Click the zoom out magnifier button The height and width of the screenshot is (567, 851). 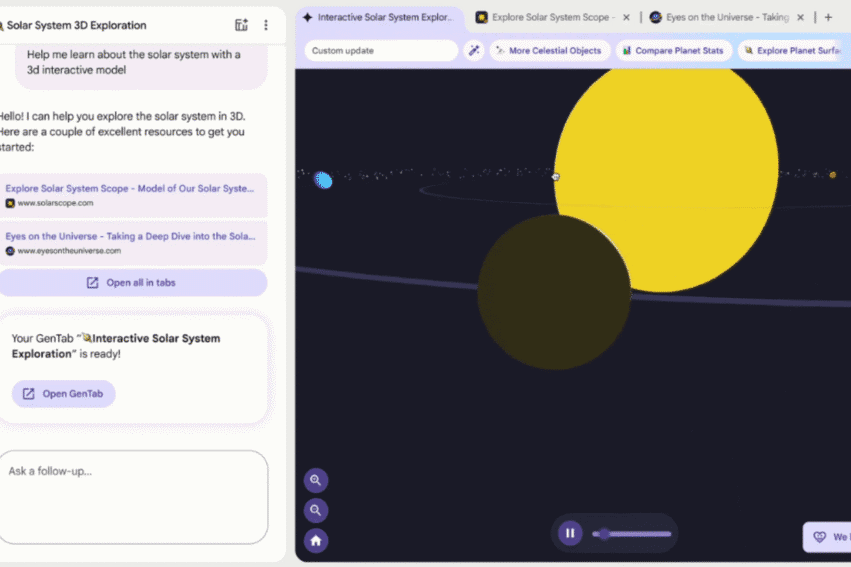pyautogui.click(x=316, y=511)
